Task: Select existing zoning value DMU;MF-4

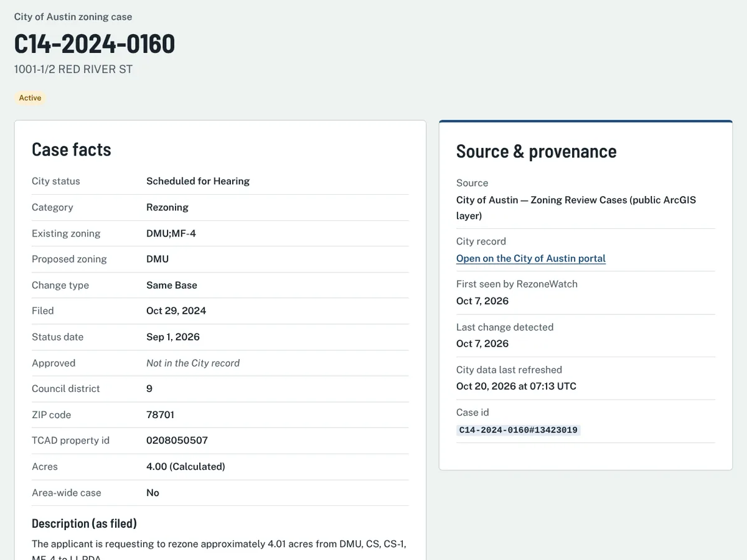Action: click(171, 233)
